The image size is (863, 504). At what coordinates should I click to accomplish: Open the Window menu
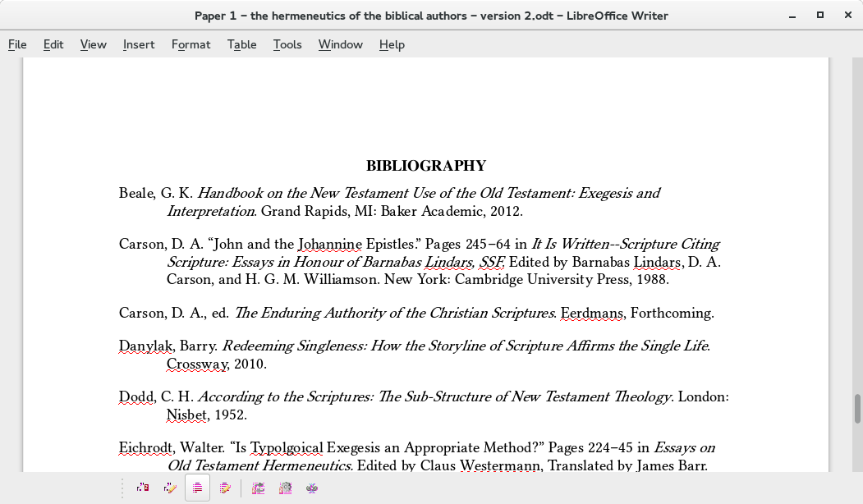point(340,44)
